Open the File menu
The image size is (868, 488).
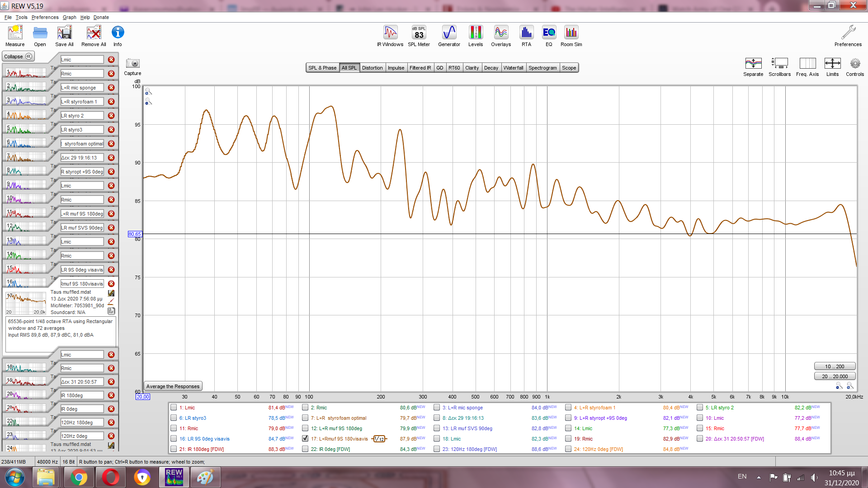click(x=8, y=17)
